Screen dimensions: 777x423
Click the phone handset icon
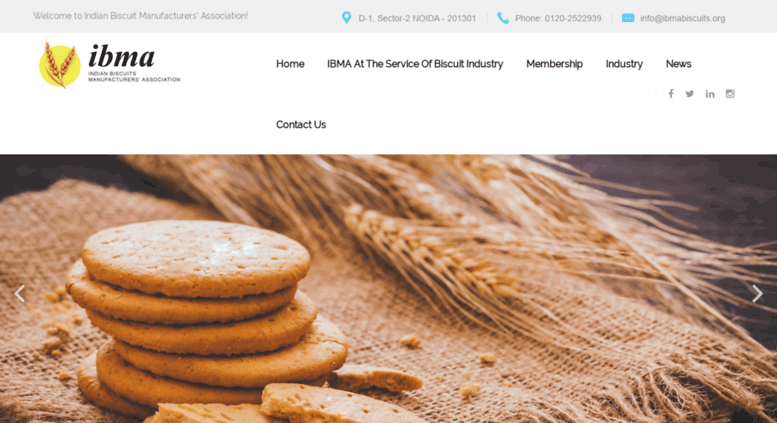coord(503,18)
